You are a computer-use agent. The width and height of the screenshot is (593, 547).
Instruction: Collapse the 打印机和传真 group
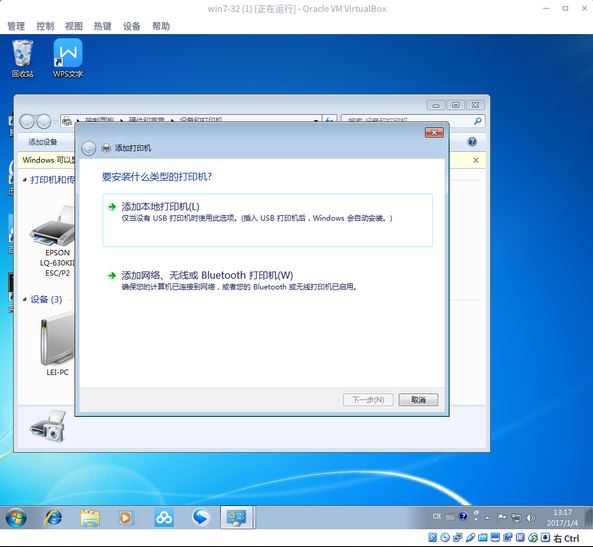(25, 180)
